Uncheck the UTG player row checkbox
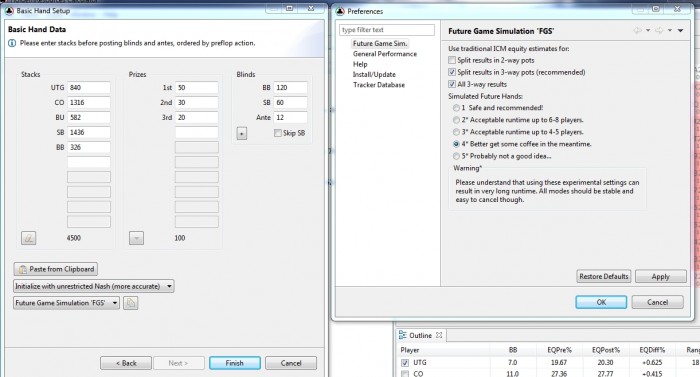 (405, 363)
